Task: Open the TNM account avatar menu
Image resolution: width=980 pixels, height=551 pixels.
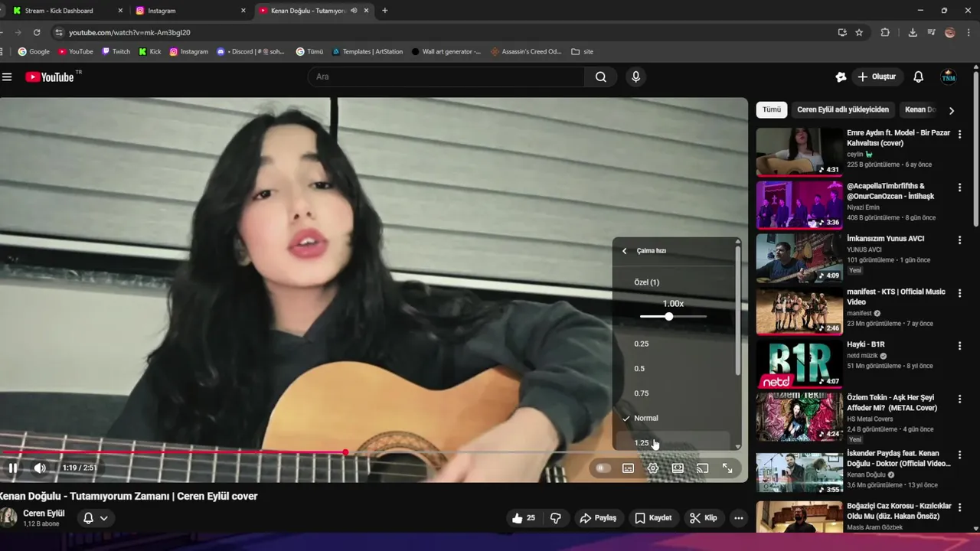Action: 949,77
